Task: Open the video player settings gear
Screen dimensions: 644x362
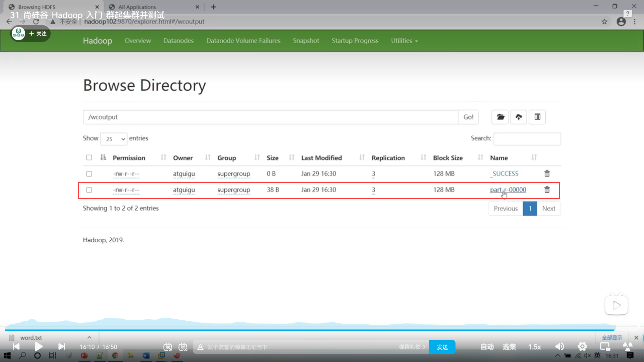Action: point(582,347)
